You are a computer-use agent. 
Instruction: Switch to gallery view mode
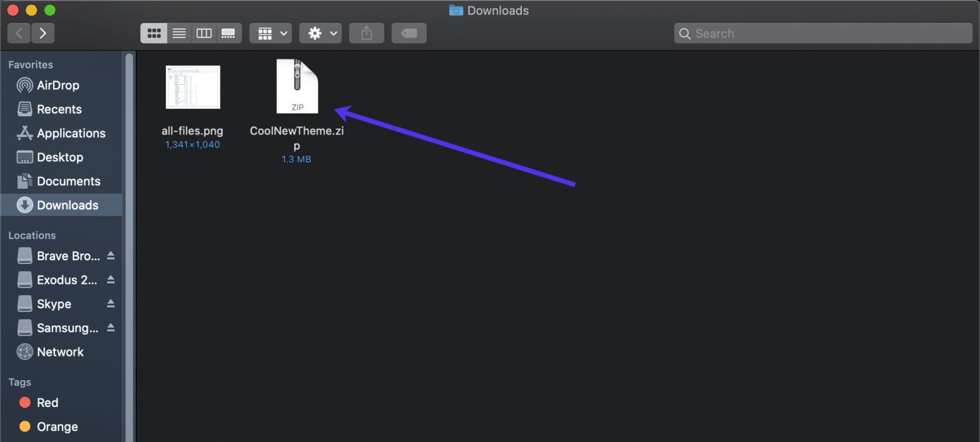[x=228, y=34]
